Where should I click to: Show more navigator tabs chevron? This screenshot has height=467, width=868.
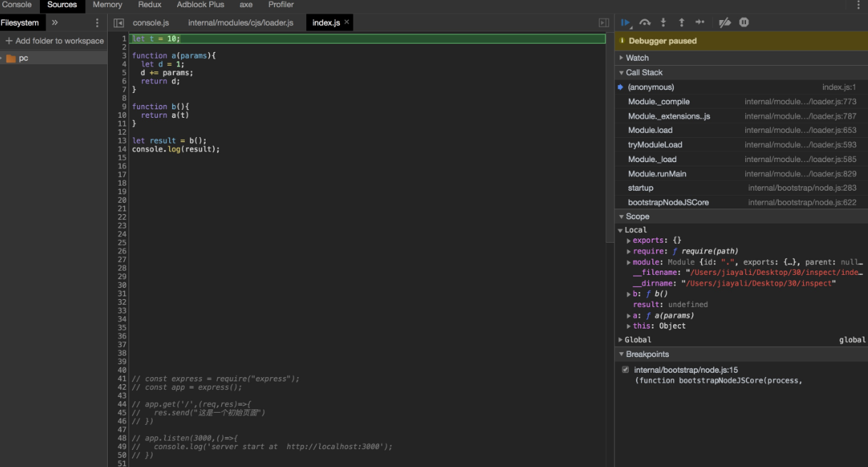[55, 23]
